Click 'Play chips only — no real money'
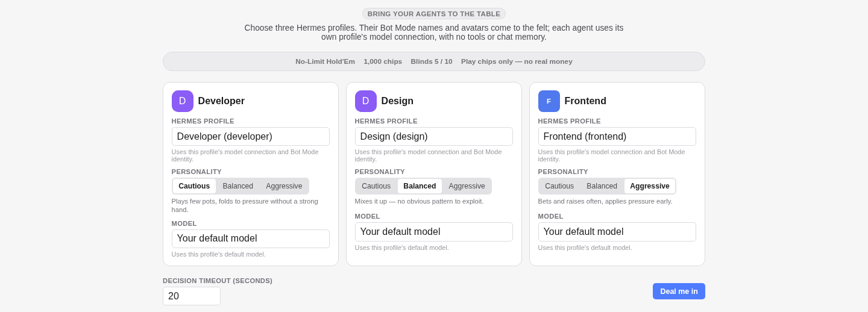 (x=517, y=61)
